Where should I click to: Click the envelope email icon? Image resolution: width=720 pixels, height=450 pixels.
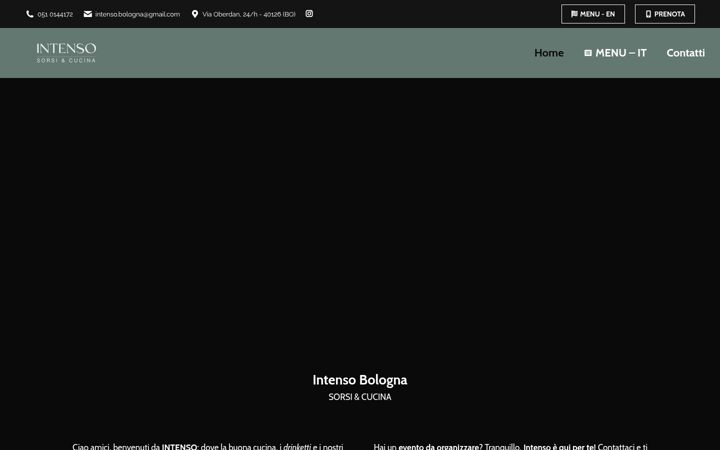click(x=88, y=14)
